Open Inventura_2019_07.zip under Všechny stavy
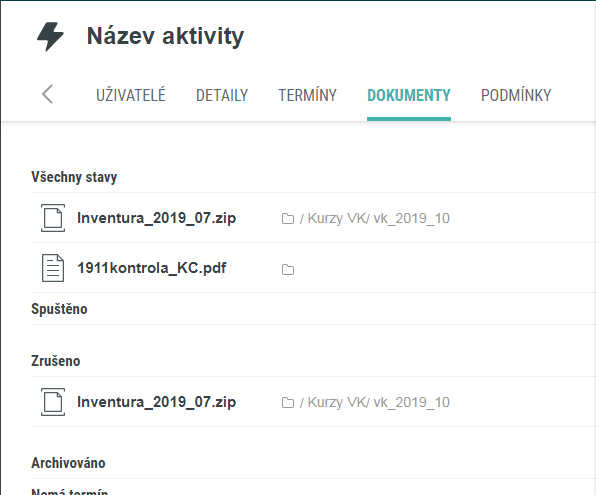596x495 pixels. (x=157, y=218)
